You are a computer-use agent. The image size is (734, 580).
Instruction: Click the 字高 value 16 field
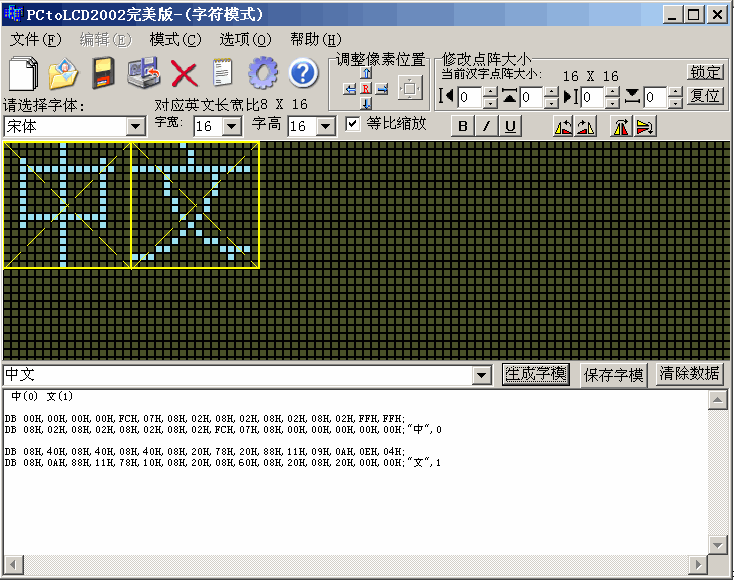(x=302, y=126)
